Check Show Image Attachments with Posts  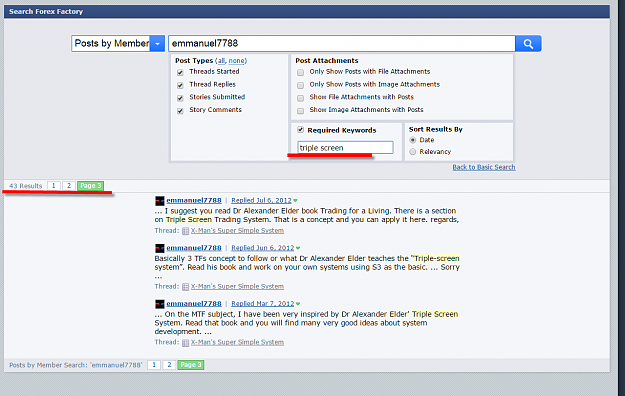[301, 110]
